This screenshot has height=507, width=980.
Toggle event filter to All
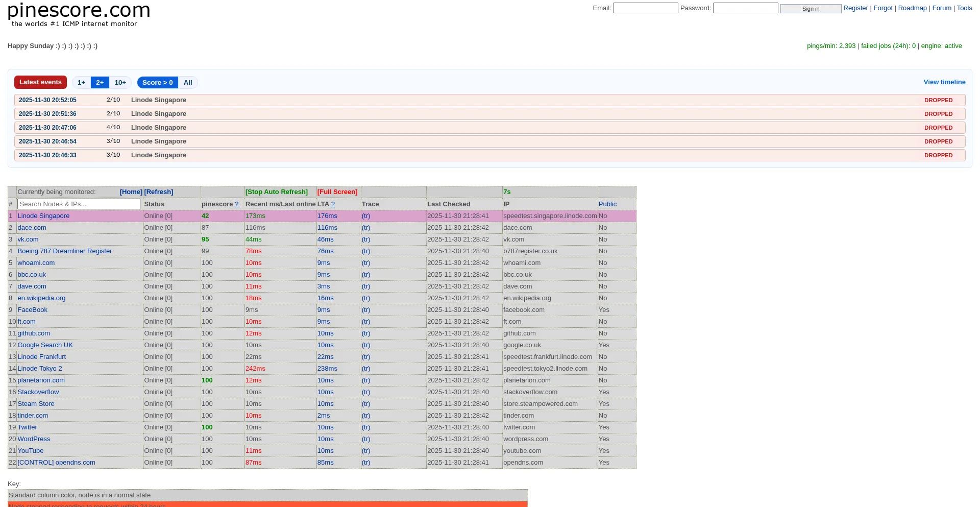[x=188, y=83]
